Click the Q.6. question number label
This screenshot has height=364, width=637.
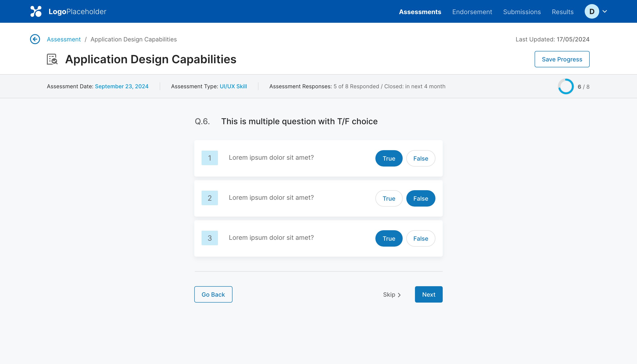pos(202,121)
